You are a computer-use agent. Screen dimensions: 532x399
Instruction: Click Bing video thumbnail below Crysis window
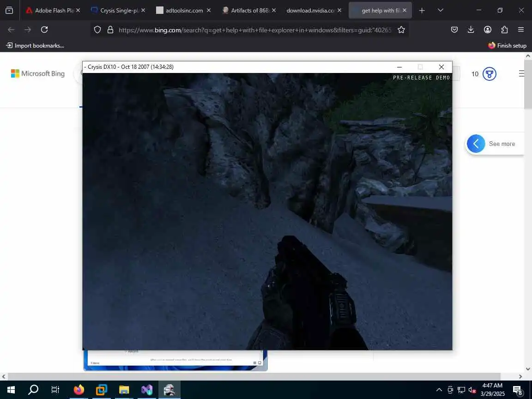pyautogui.click(x=175, y=360)
